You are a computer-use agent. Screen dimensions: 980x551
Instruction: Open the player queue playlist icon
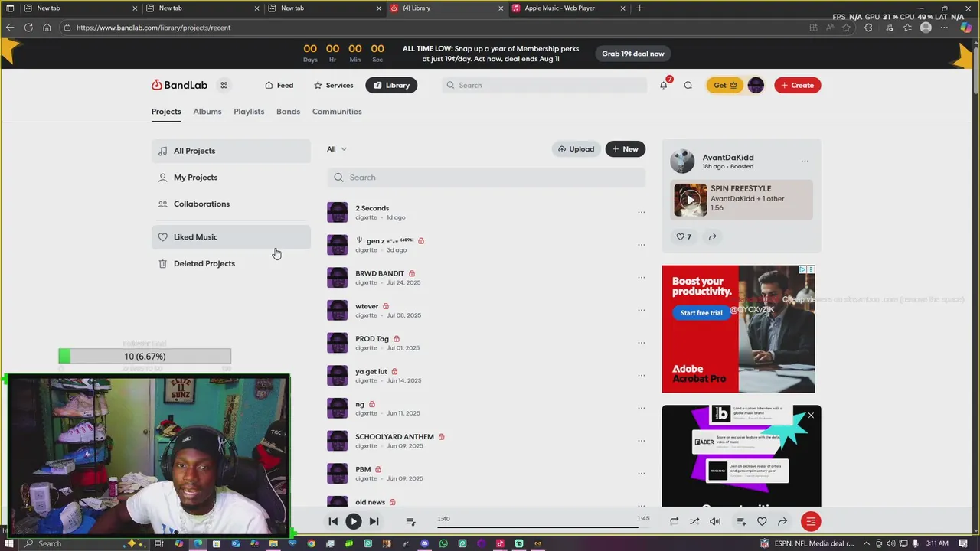410,521
